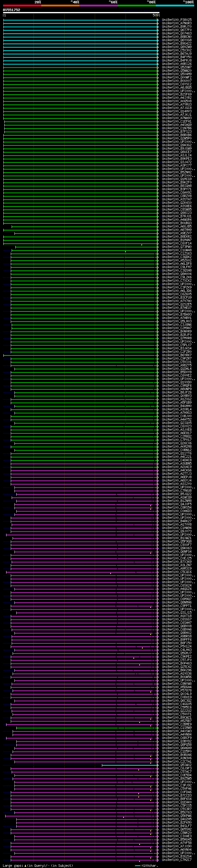This screenshot has height=868, width=197.
Task: Select hit label UniRef100_Q6YXG8
Action: (177, 40)
